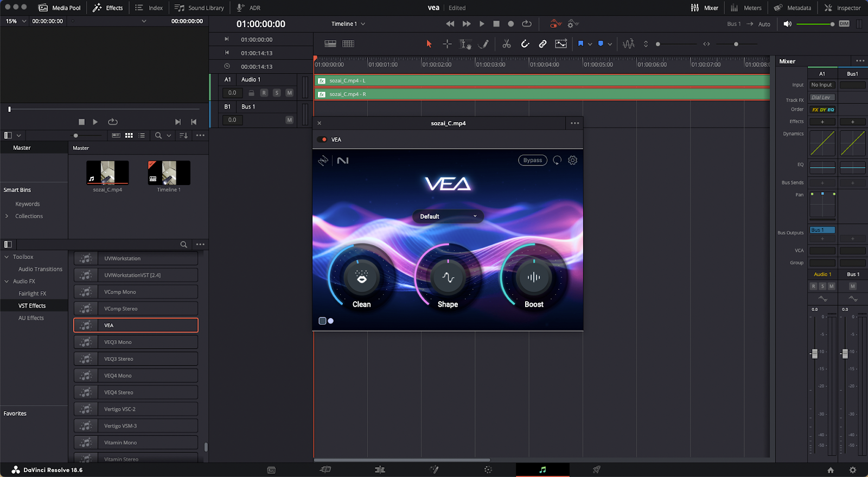Open the 15% viewer zoom dropdown
The image size is (868, 477).
[x=16, y=21]
